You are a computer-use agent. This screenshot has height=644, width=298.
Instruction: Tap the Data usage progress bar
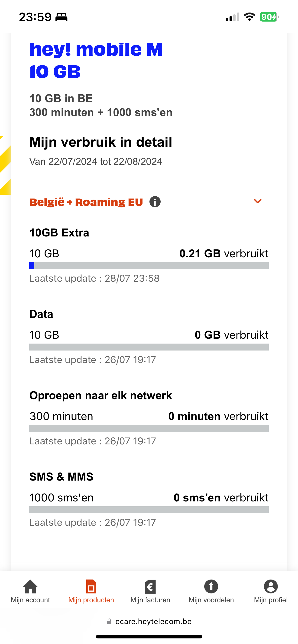tap(149, 347)
